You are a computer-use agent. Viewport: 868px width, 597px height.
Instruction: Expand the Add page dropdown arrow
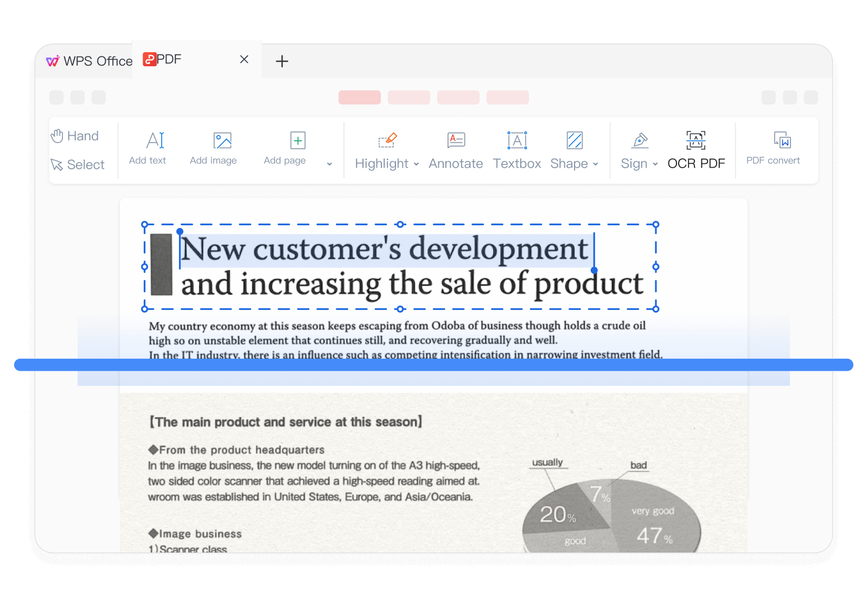tap(329, 164)
